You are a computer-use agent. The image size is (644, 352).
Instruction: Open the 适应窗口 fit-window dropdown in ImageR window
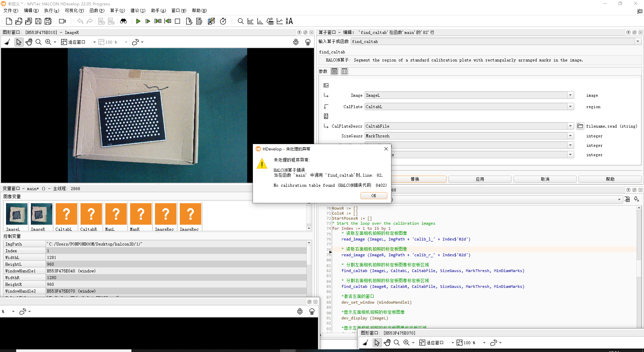[x=95, y=42]
